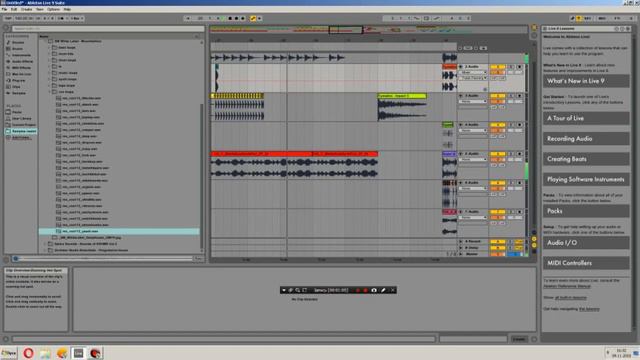The width and height of the screenshot is (640, 360).
Task: Toggle the 5 Audio track activator
Action: [498, 154]
